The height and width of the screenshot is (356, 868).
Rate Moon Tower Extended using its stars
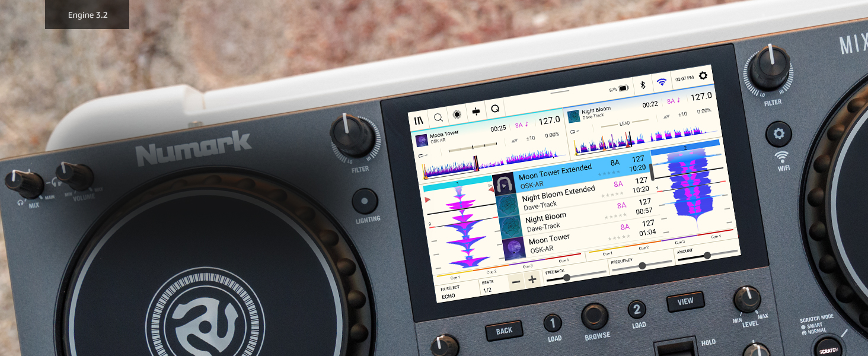point(609,174)
